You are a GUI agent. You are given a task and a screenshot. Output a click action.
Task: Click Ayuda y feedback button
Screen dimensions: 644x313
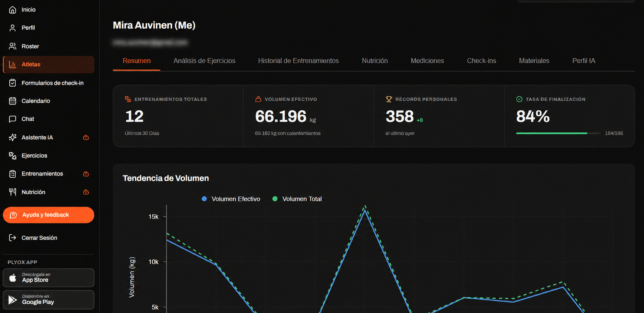pos(49,215)
